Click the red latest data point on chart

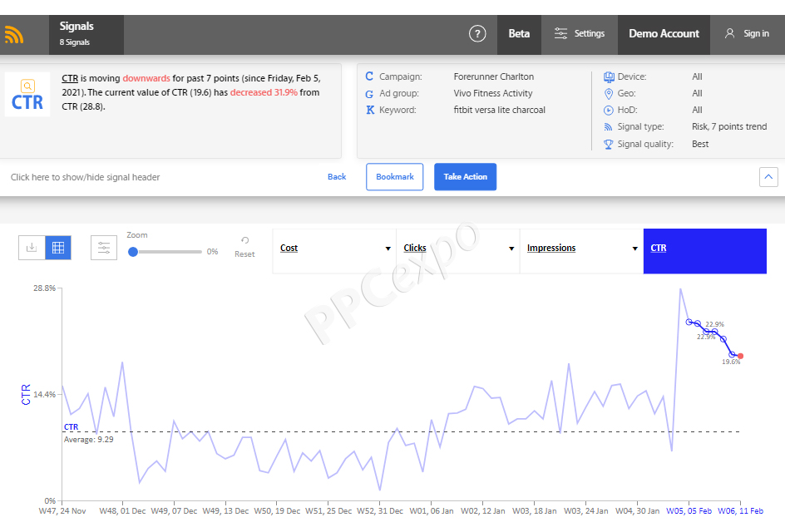(x=740, y=356)
